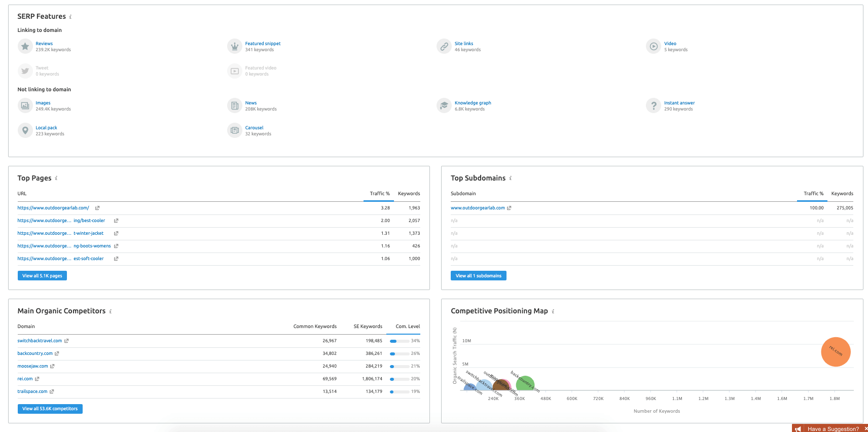
Task: Open the Instant answer link
Action: 679,103
